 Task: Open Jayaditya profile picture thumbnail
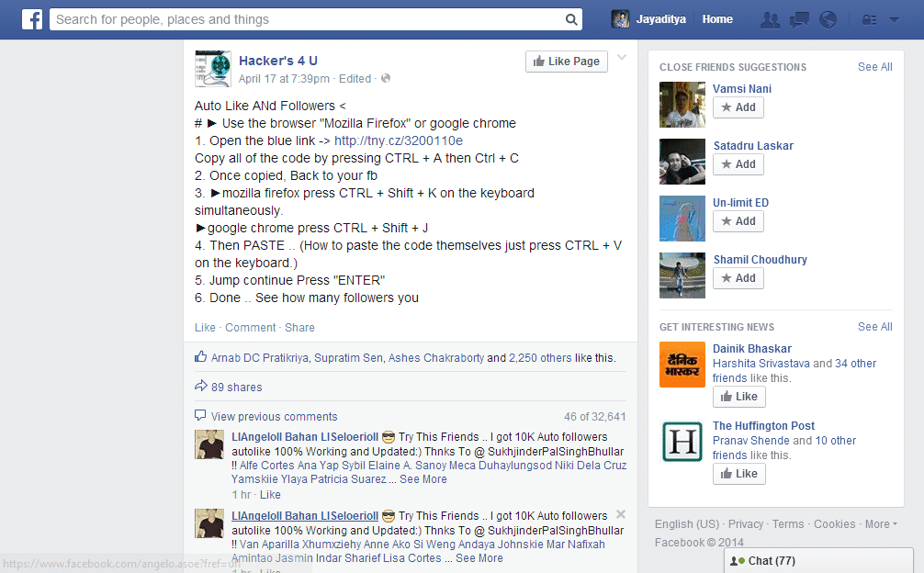(620, 19)
